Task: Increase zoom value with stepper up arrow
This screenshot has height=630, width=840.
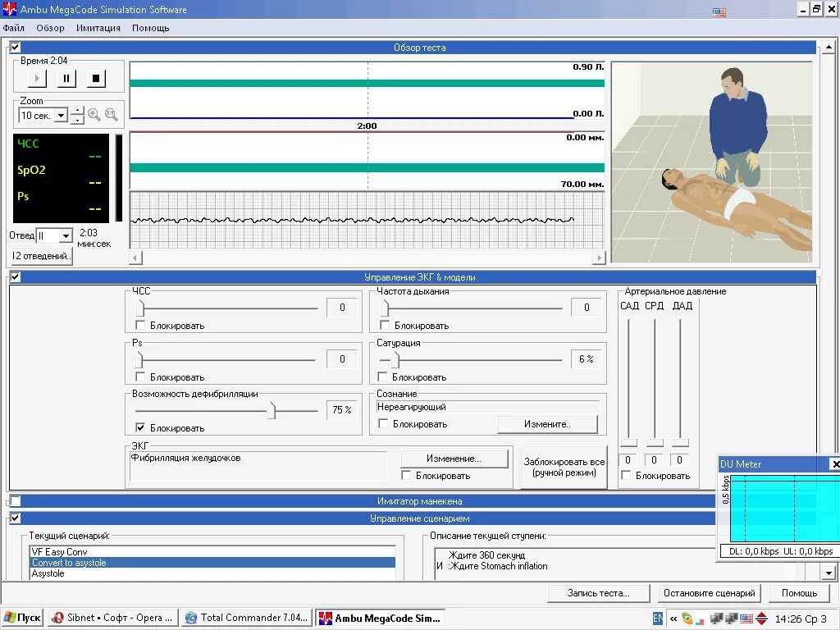Action: pos(78,111)
